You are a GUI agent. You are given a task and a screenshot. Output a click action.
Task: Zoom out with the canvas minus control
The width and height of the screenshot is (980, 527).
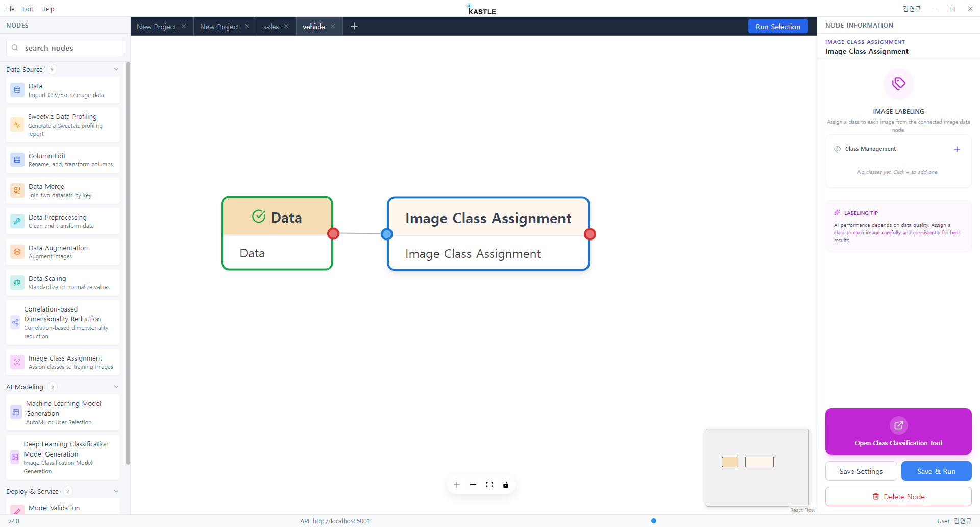473,485
